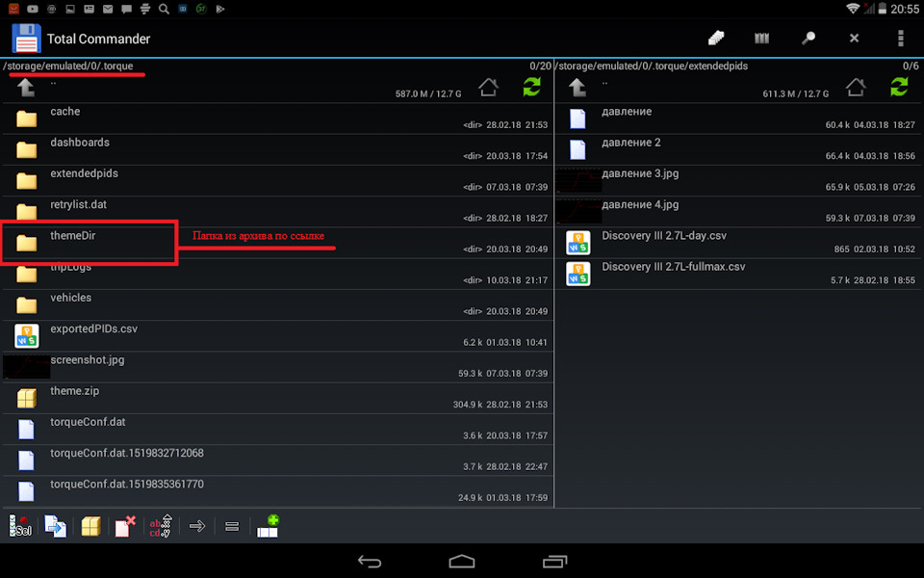Image resolution: width=924 pixels, height=578 pixels.
Task: Open the theme.zip archive
Action: click(278, 398)
